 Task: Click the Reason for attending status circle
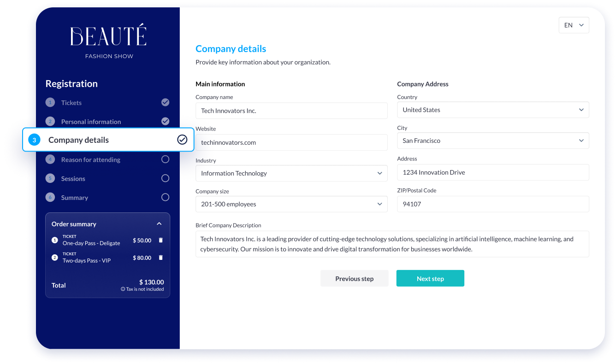tap(165, 159)
